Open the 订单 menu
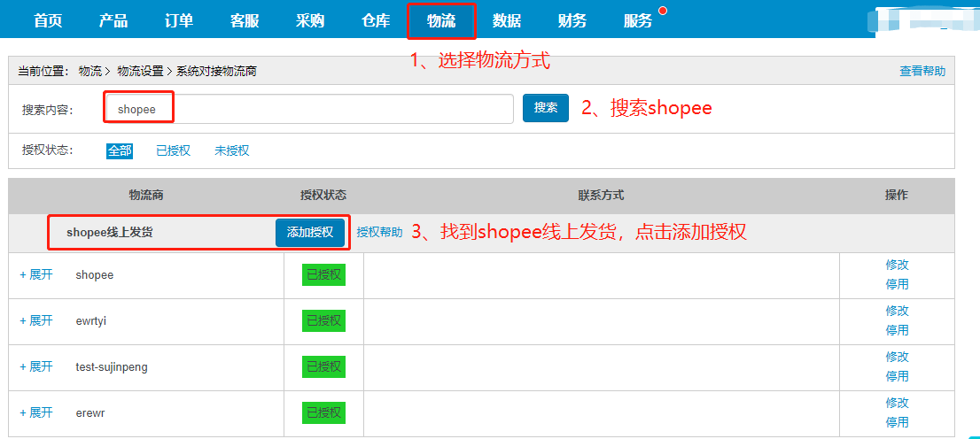 179,20
